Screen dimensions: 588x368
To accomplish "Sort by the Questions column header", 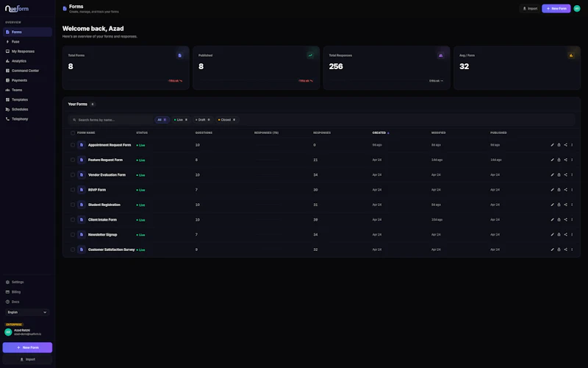I will pyautogui.click(x=204, y=133).
